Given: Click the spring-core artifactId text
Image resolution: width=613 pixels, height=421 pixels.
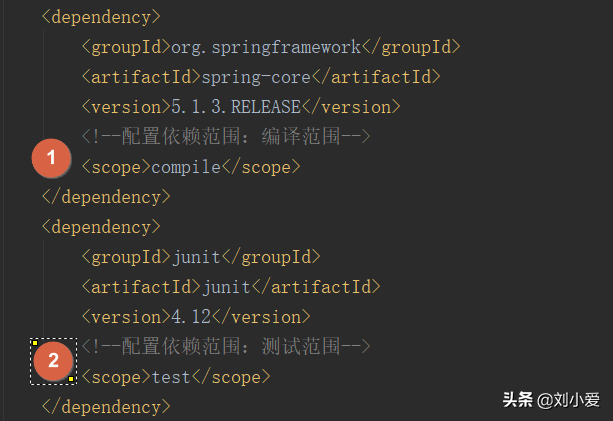Looking at the screenshot, I should tap(256, 77).
